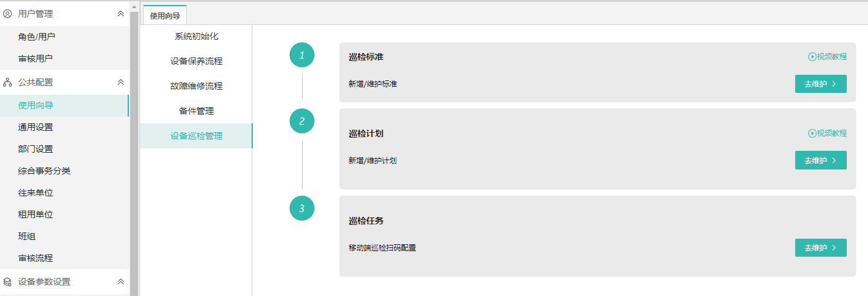Click the step 3 circle marker

pyautogui.click(x=302, y=208)
